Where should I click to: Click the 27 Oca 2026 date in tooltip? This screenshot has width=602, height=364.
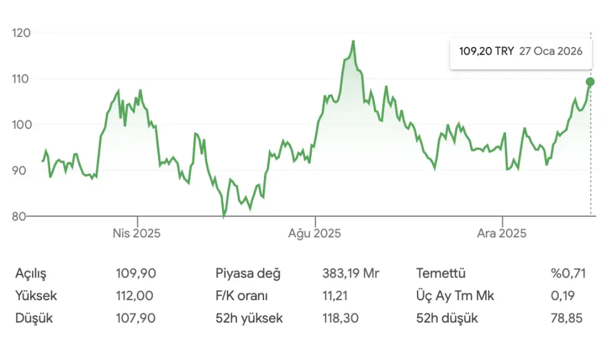[x=551, y=51]
